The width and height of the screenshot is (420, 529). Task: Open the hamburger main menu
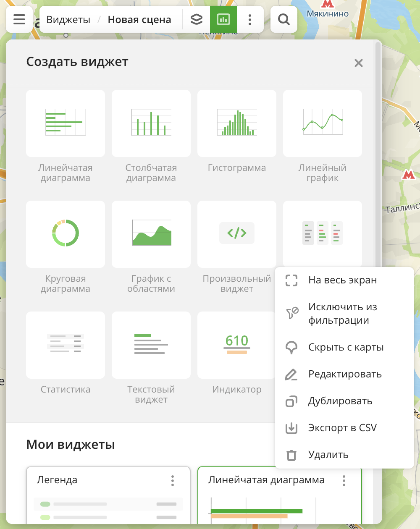pos(19,19)
